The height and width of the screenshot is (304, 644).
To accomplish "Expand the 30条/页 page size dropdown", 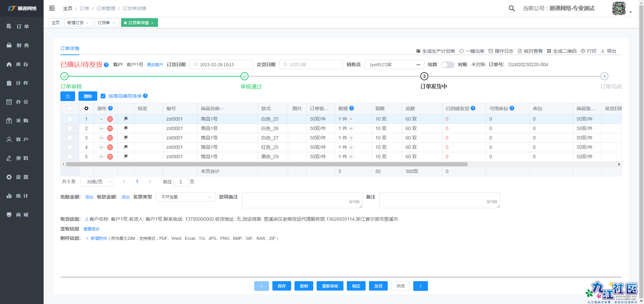I will coord(97,182).
